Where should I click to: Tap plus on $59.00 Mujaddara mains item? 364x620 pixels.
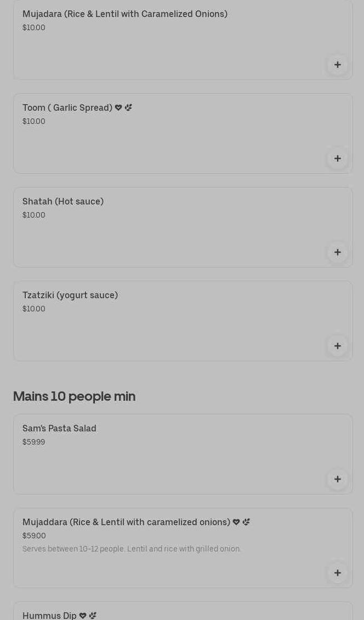tap(337, 573)
